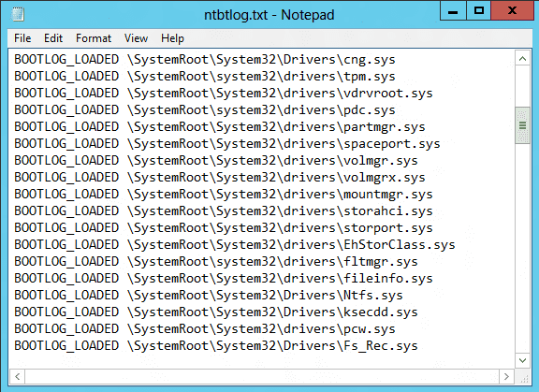Click the storport.sys line
The image size is (539, 392).
(224, 228)
